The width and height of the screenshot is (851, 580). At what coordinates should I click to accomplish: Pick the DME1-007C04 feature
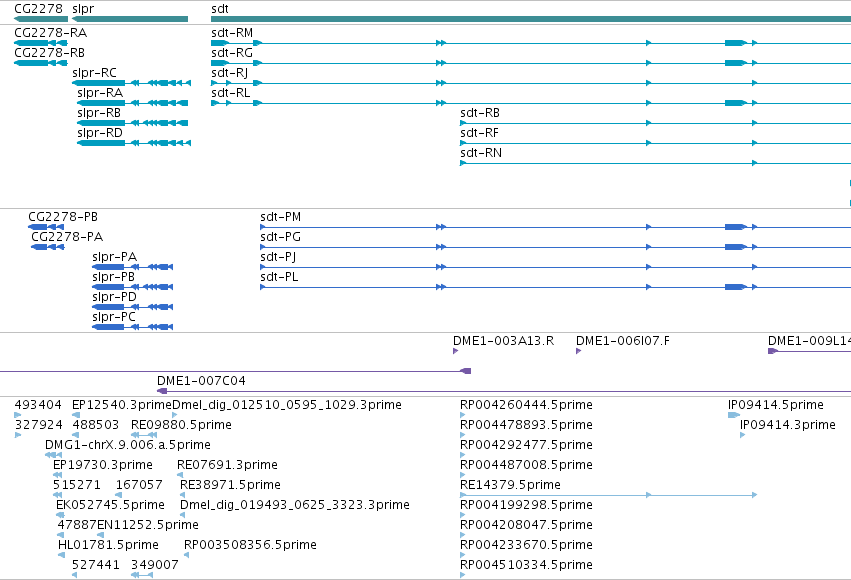pyautogui.click(x=504, y=391)
